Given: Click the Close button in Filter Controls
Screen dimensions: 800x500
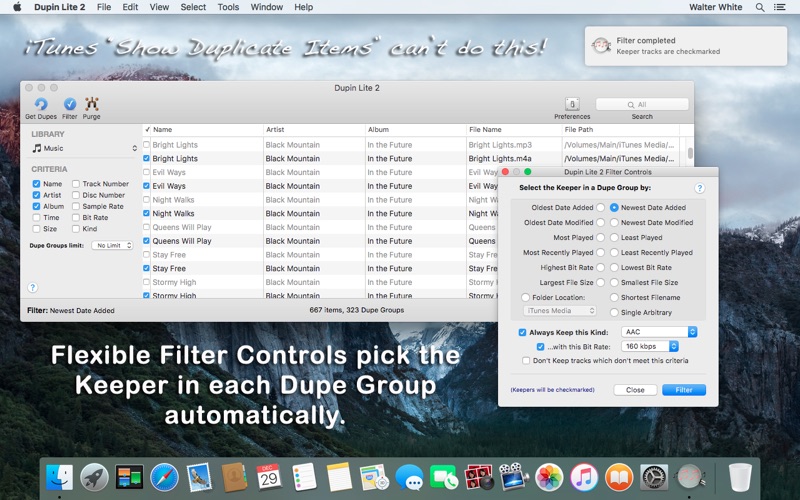Looking at the screenshot, I should [635, 390].
